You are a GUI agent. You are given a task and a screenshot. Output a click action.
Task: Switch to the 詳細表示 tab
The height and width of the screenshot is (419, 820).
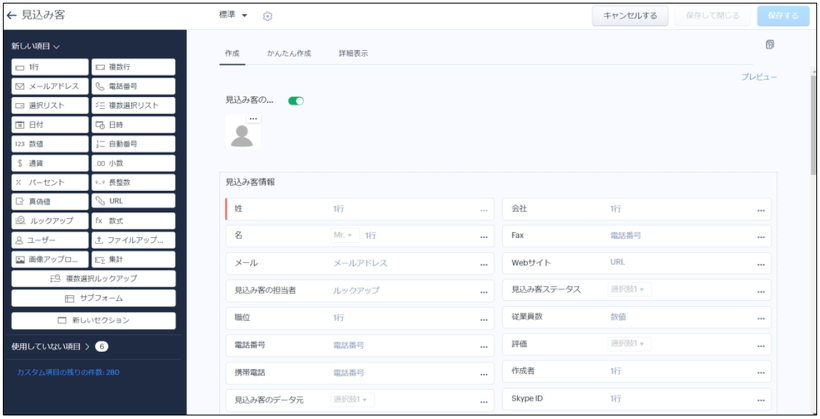point(353,53)
